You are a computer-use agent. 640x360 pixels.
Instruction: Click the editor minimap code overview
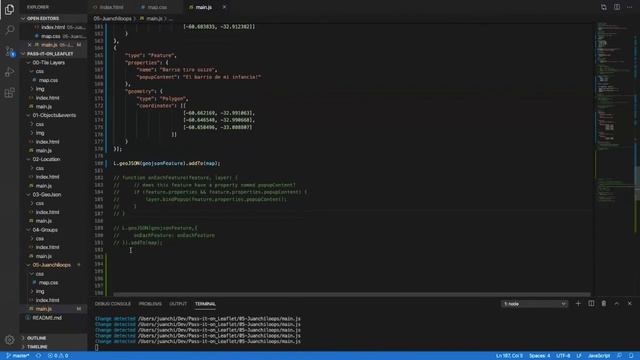(x=614, y=114)
